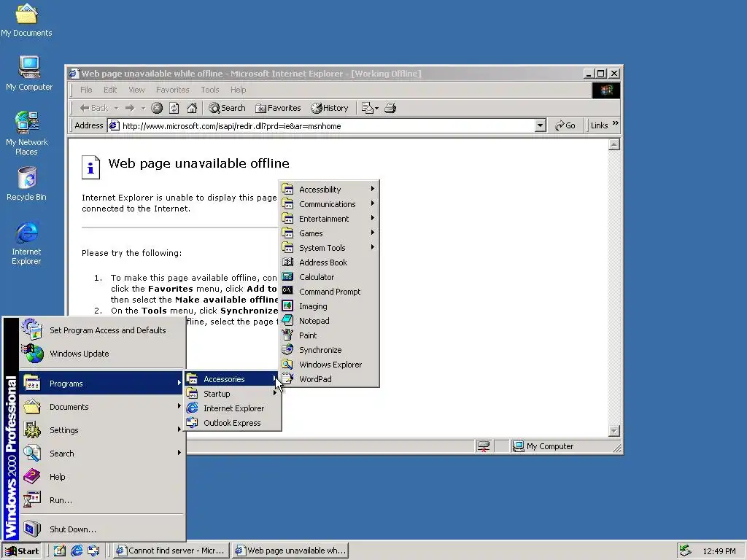Click the Print icon in the IE toolbar

pyautogui.click(x=390, y=108)
